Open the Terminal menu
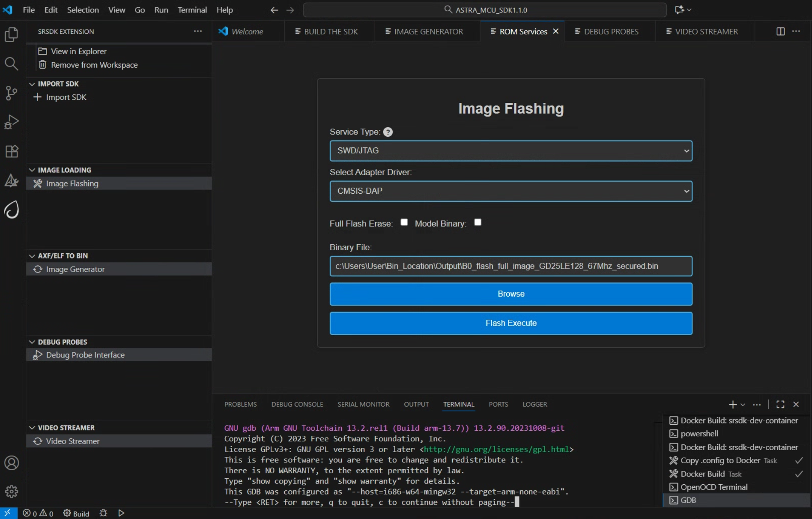Image resolution: width=812 pixels, height=519 pixels. pos(192,9)
